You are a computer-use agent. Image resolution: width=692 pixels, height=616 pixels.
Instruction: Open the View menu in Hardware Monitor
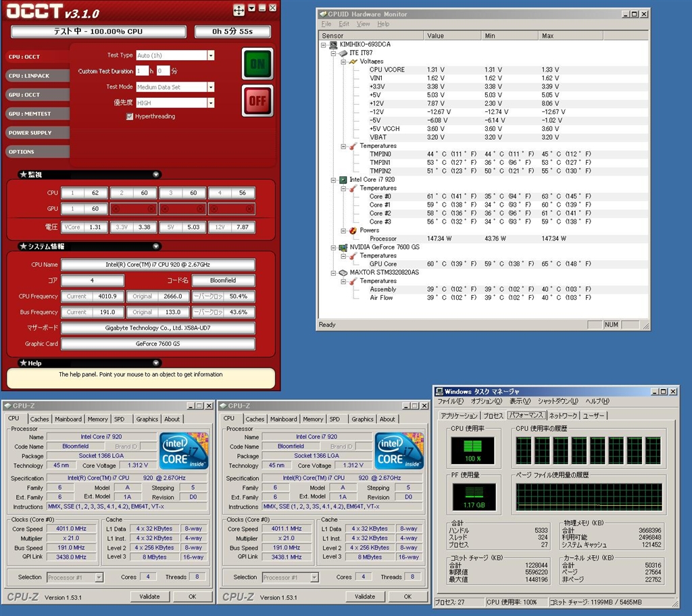coord(363,24)
